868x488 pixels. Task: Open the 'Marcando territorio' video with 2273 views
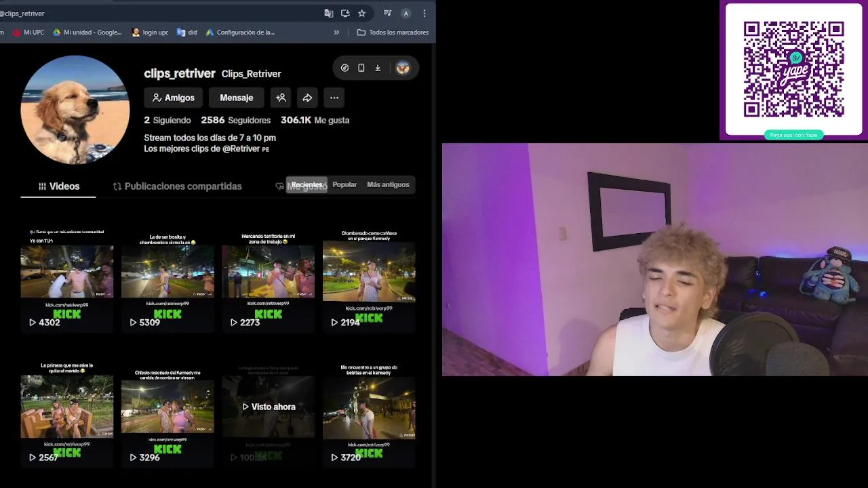click(268, 279)
